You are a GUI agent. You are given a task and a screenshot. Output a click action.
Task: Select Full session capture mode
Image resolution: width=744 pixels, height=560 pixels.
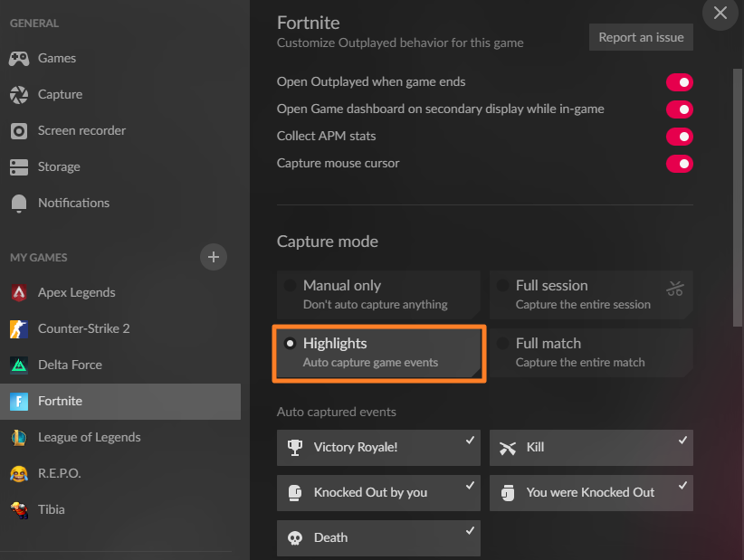(591, 294)
